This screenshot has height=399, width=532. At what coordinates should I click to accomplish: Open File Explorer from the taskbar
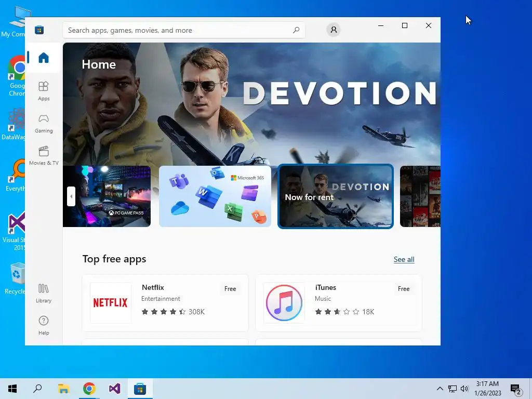63,389
